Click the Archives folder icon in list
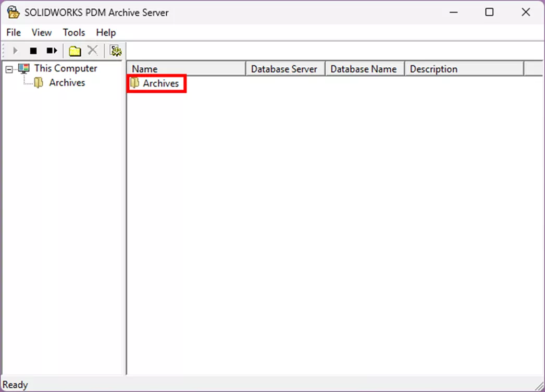Viewport: 545px width, 392px height. [x=134, y=83]
